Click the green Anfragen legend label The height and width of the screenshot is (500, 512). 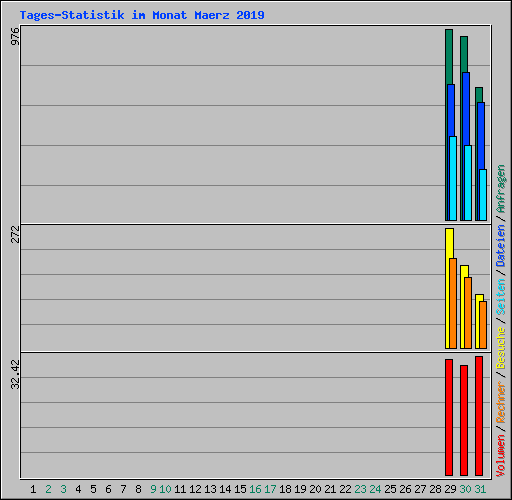tap(501, 189)
